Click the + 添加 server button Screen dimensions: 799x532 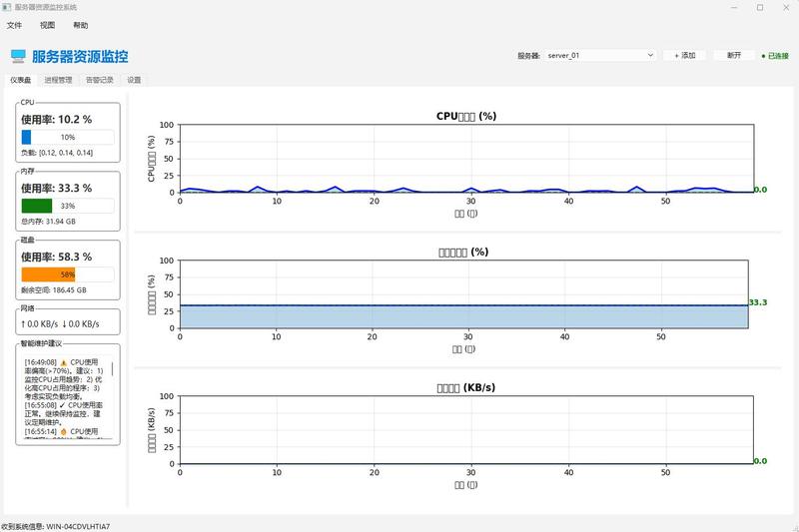(685, 55)
